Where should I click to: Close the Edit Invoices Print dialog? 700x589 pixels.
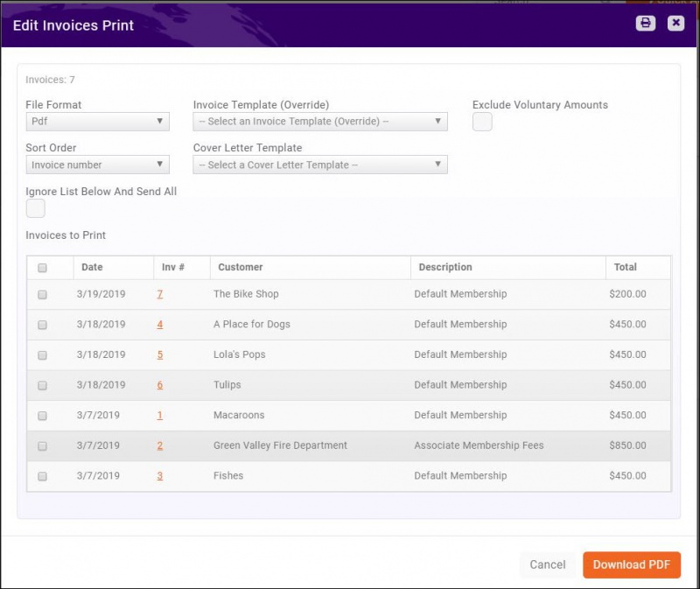675,23
